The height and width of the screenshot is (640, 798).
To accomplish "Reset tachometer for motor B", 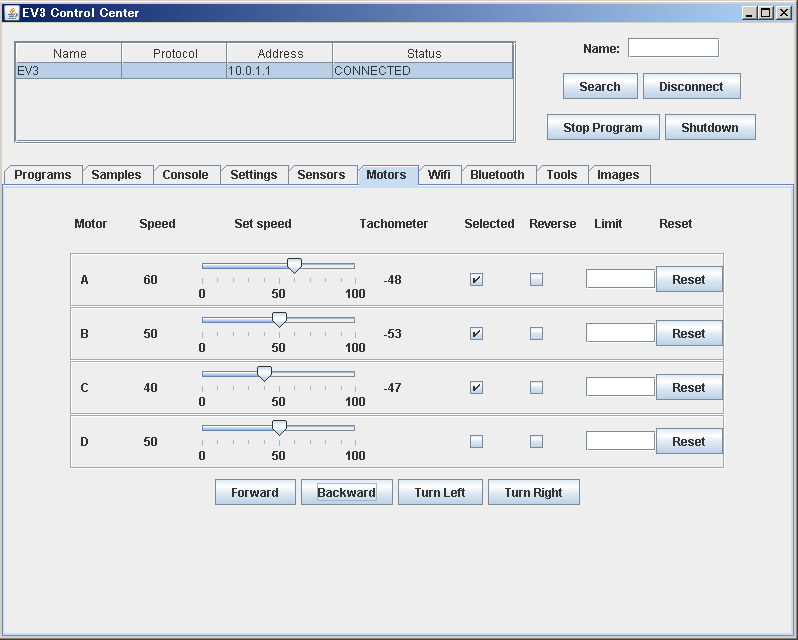I will 689,333.
